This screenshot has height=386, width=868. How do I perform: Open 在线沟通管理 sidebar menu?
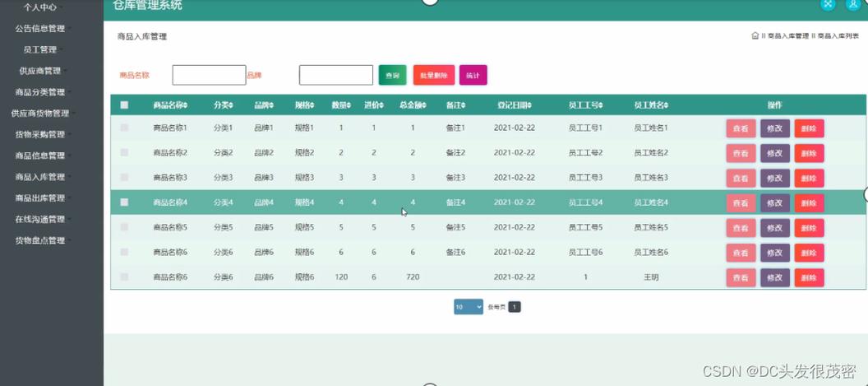point(39,219)
